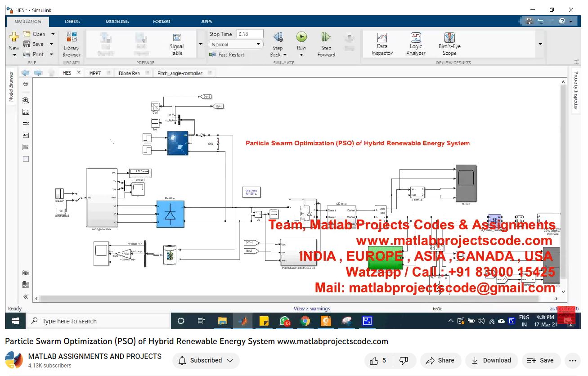Screen dimensions: 588x376
Task: Click the YouTube Share button
Action: (x=440, y=360)
